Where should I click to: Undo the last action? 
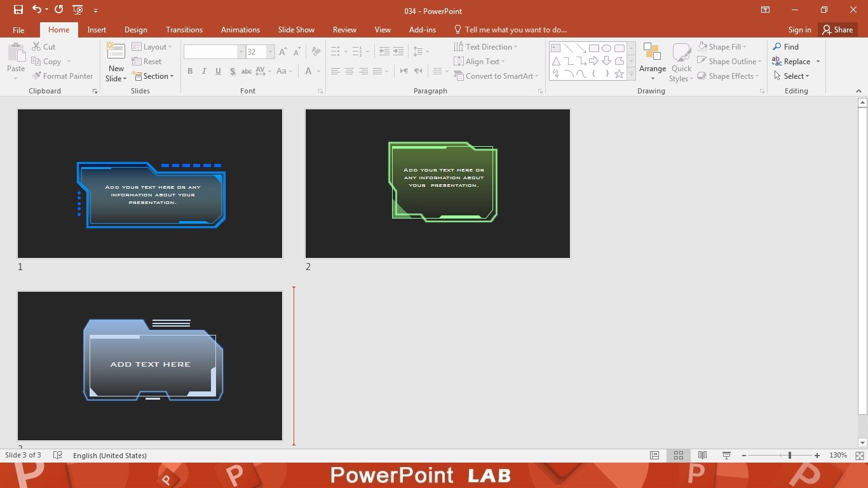[x=36, y=10]
